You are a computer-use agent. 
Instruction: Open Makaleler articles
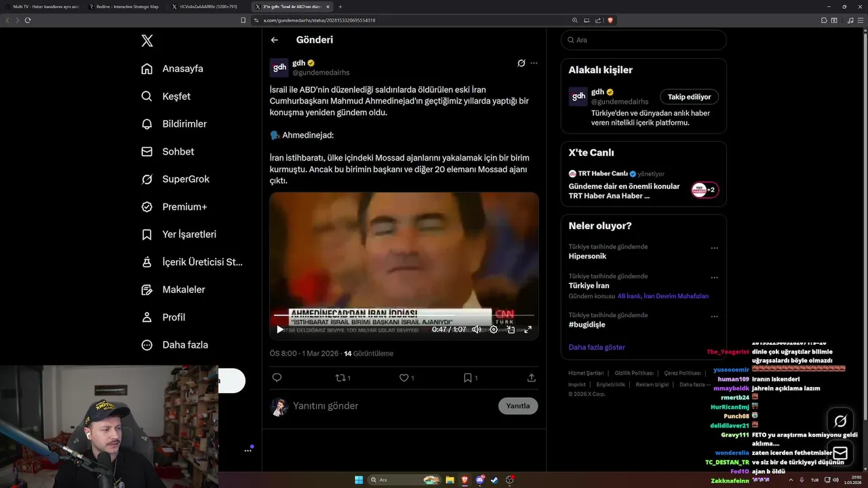[172, 289]
